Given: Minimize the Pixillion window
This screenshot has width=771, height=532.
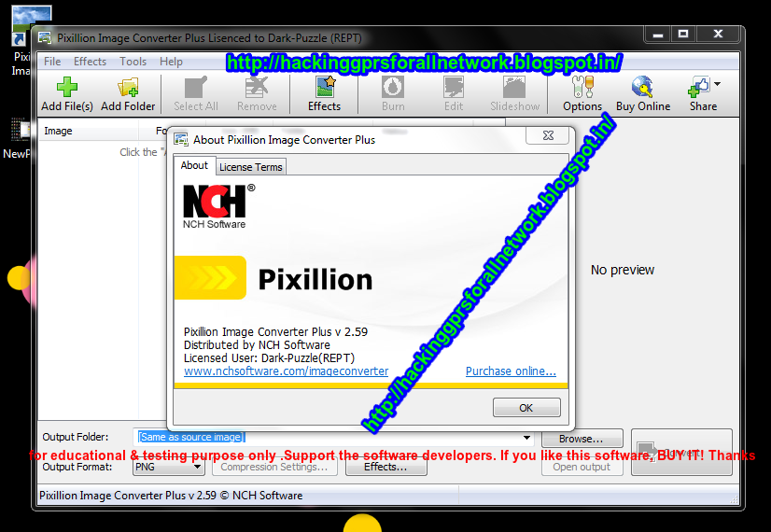Looking at the screenshot, I should pyautogui.click(x=658, y=34).
